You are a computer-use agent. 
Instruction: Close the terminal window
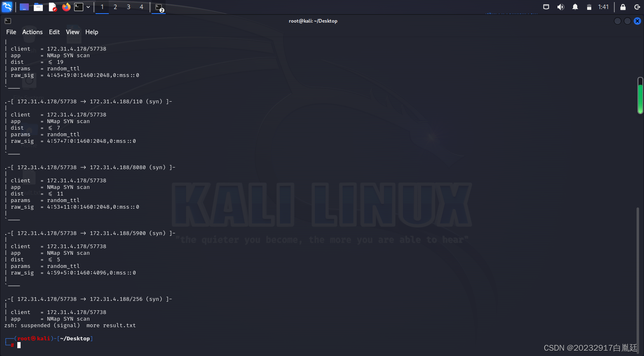pyautogui.click(x=637, y=21)
